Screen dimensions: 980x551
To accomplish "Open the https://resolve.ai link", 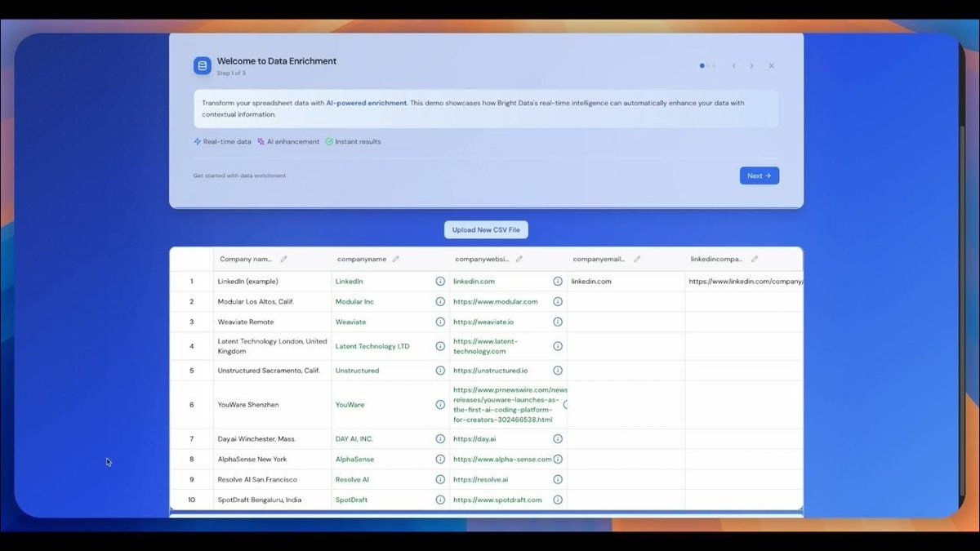I will 481,479.
